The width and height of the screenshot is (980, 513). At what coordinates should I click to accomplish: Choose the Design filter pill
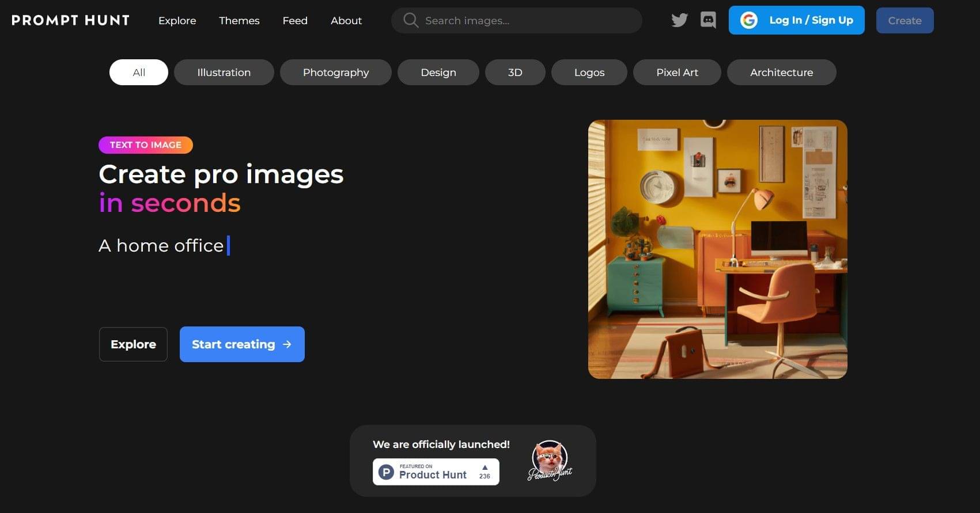click(x=438, y=73)
